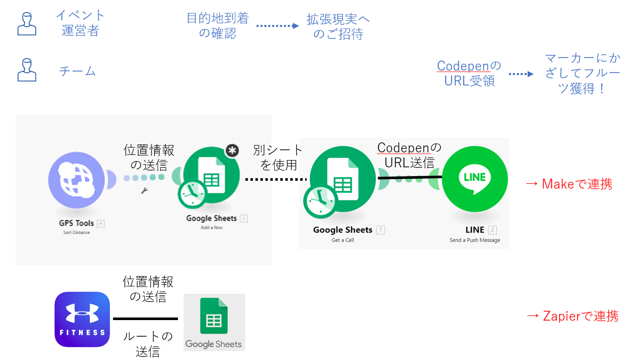Click the number 2 badge next to LINE
Screen dimensions: 644x361
click(492, 230)
